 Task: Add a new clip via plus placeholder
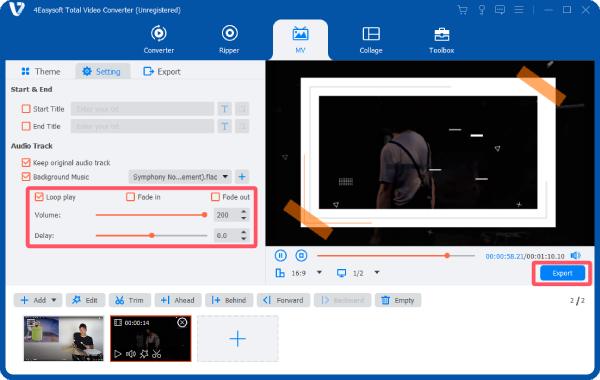pyautogui.click(x=238, y=339)
